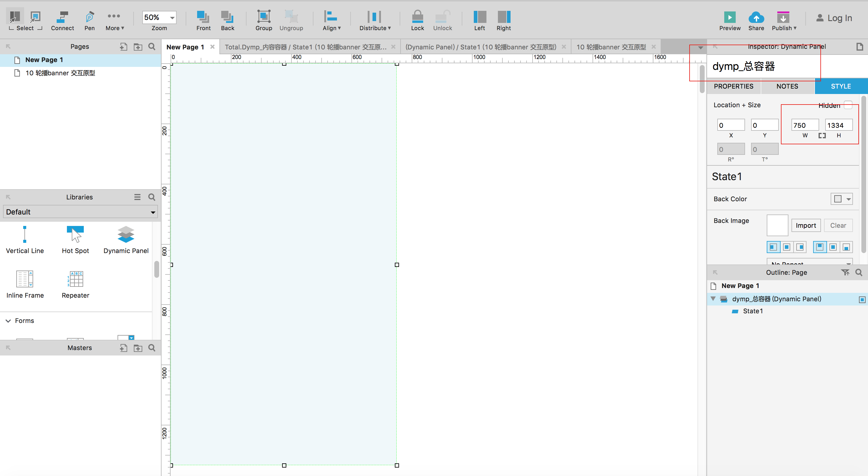Open the 10 轮播banner 交互原型 tab
The height and width of the screenshot is (476, 868).
(x=611, y=47)
